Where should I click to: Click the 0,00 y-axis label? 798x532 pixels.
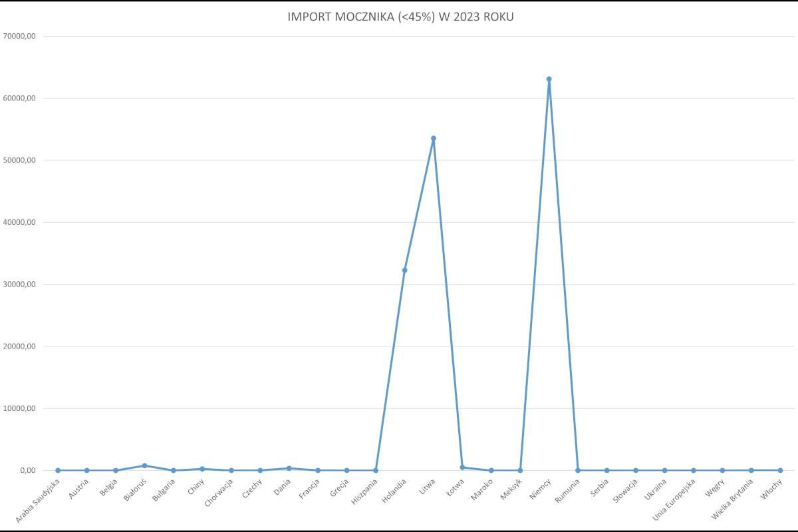coord(27,471)
